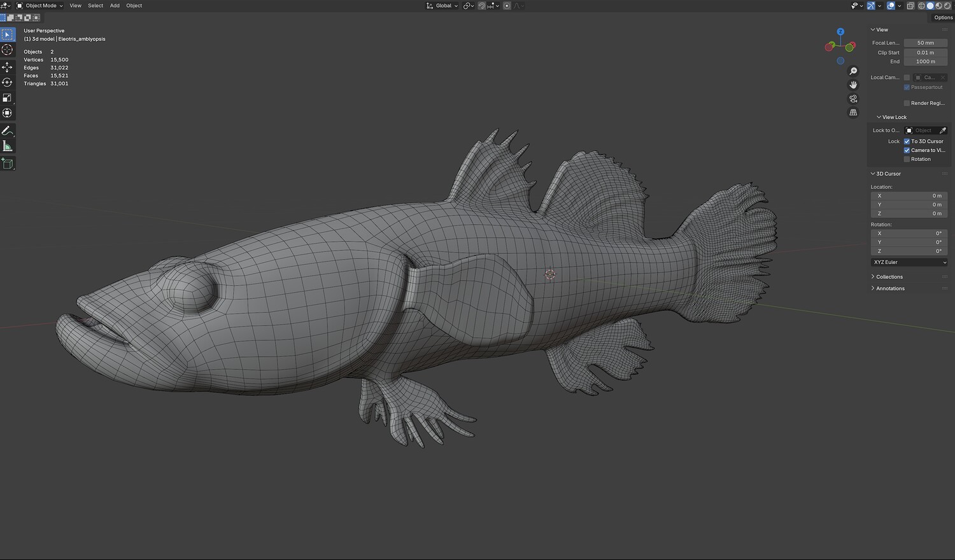
Task: Select the Add Cube tool
Action: point(8,164)
